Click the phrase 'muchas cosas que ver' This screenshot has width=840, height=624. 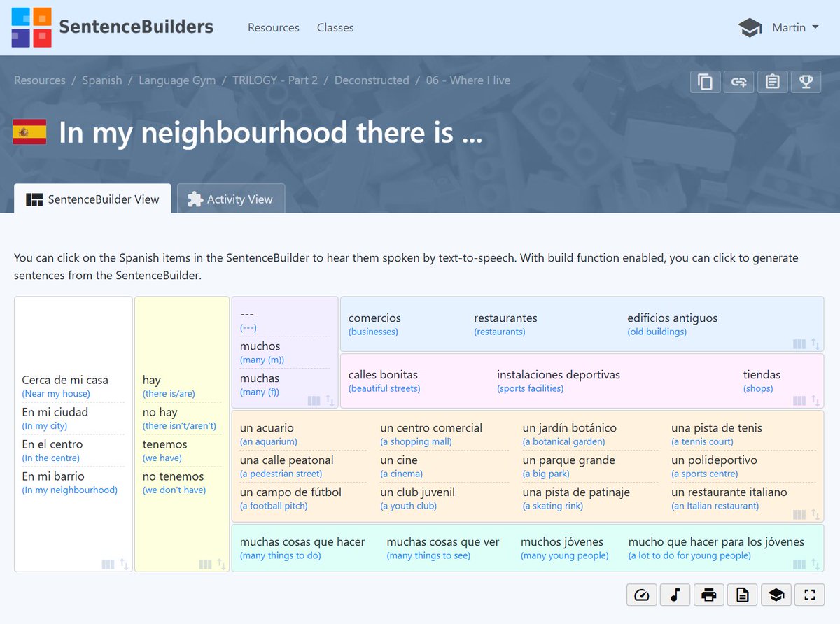tap(443, 541)
